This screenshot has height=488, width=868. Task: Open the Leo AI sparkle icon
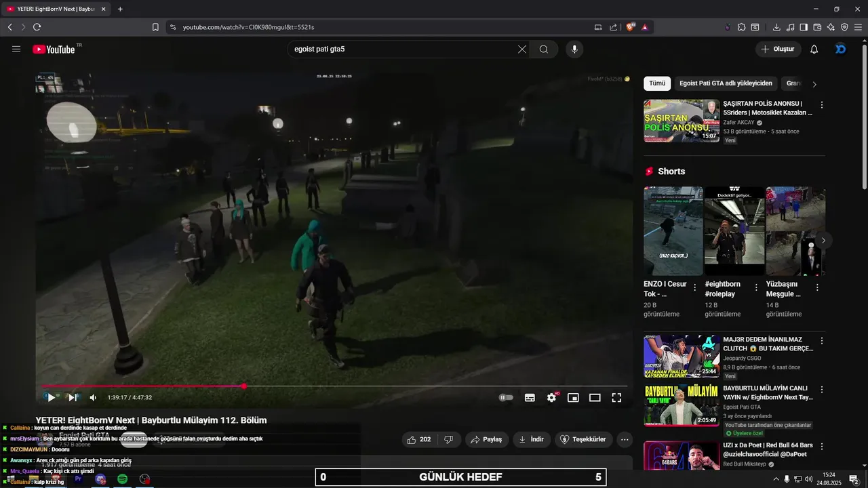point(831,27)
